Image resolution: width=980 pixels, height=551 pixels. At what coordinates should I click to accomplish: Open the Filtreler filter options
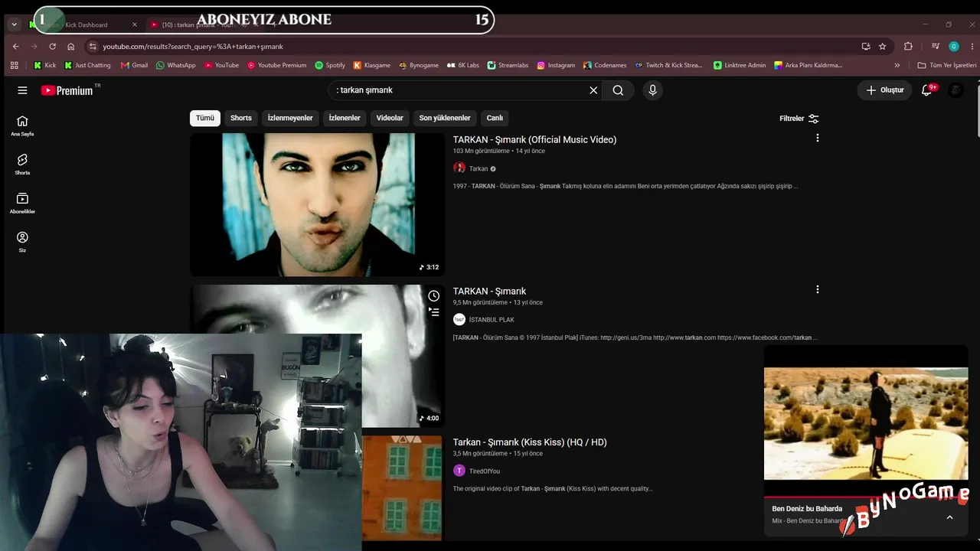(x=799, y=119)
